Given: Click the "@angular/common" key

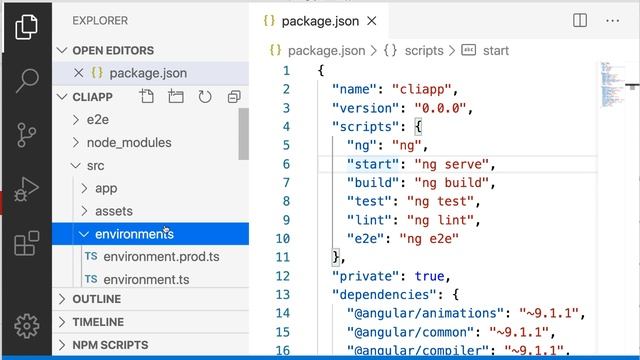Looking at the screenshot, I should pos(410,332).
